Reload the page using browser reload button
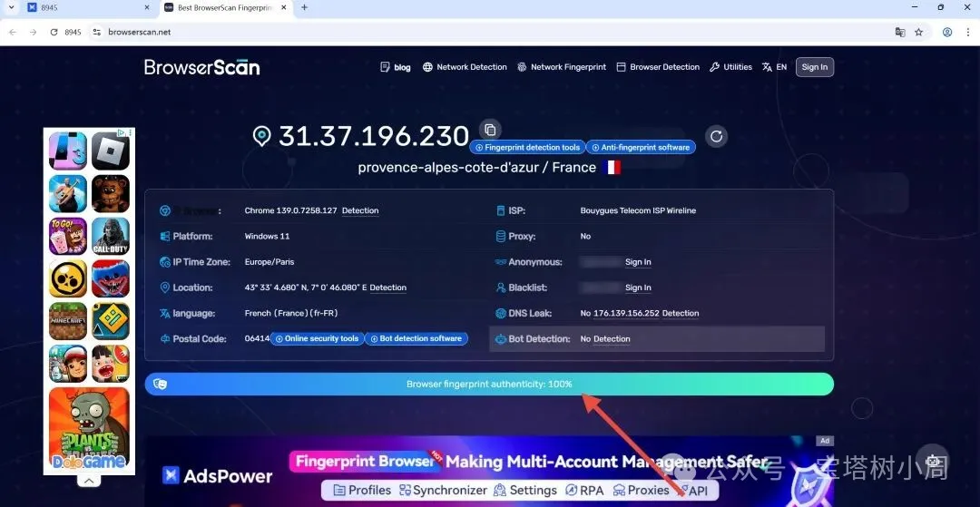 [54, 32]
